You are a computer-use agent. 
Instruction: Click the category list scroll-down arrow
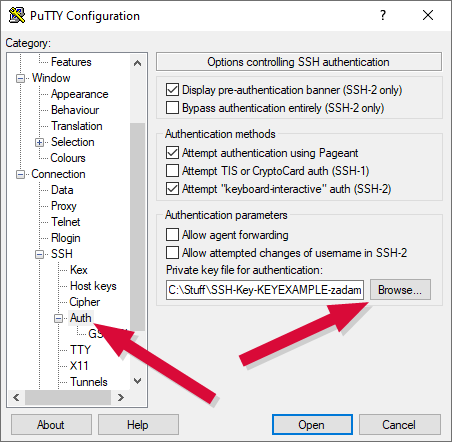pyautogui.click(x=137, y=380)
